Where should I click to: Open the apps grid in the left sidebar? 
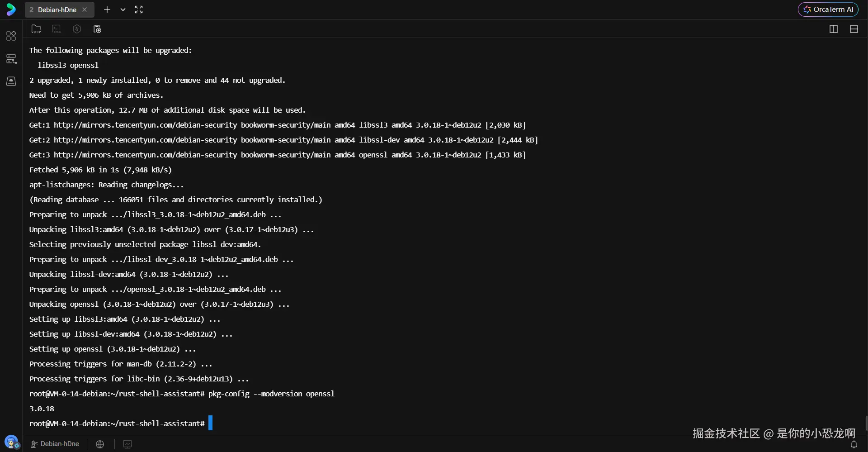(11, 36)
